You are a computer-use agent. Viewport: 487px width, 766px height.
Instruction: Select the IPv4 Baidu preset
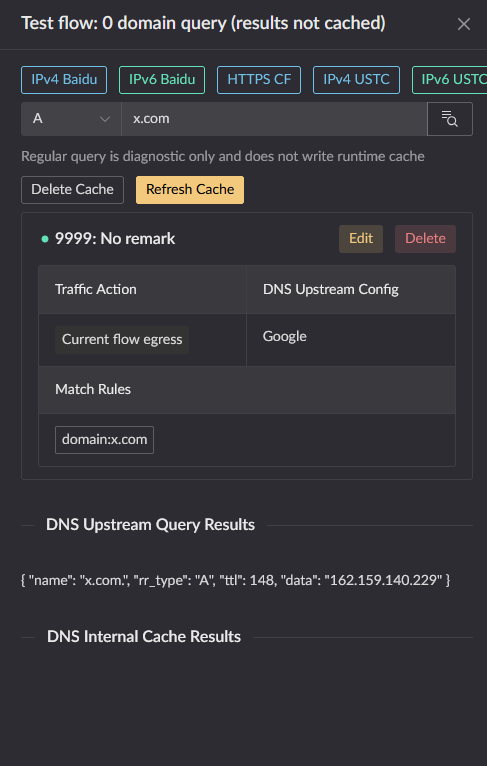(x=64, y=80)
